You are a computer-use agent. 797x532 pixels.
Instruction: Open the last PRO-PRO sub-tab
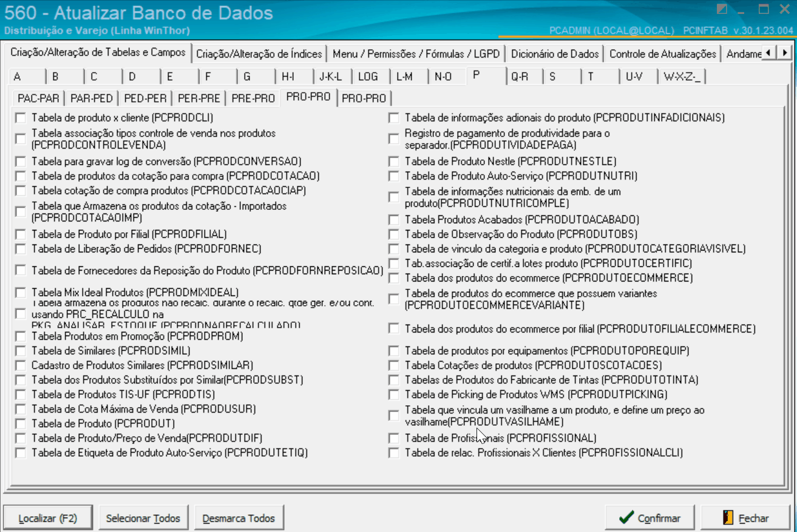(x=364, y=98)
